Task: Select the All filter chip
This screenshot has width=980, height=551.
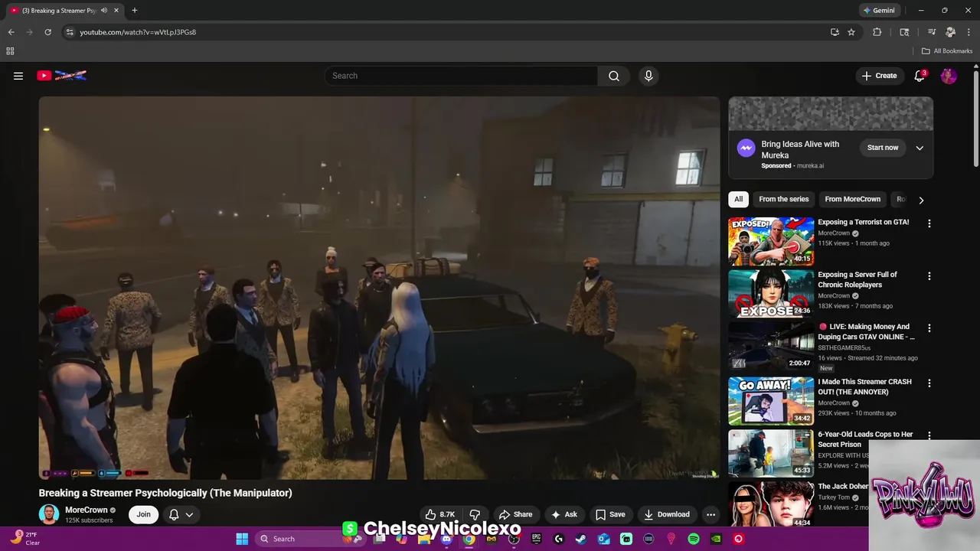Action: 739,199
